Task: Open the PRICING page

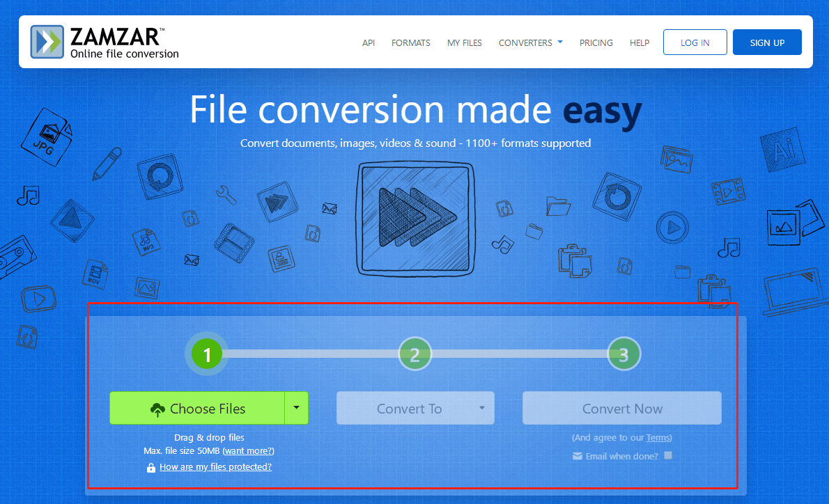Action: pyautogui.click(x=596, y=42)
